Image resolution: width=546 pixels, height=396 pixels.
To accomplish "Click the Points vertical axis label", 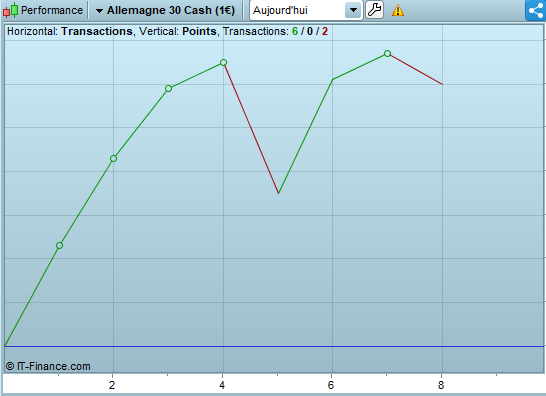I will tap(199, 31).
